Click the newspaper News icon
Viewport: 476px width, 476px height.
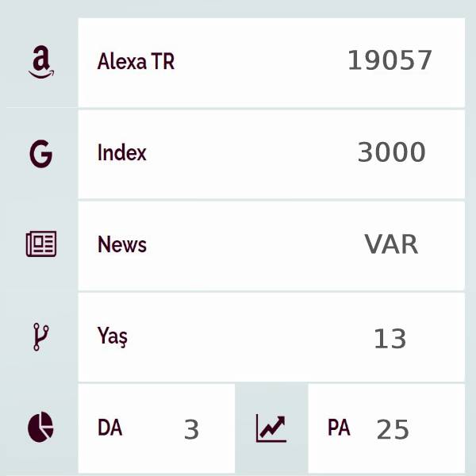click(40, 244)
